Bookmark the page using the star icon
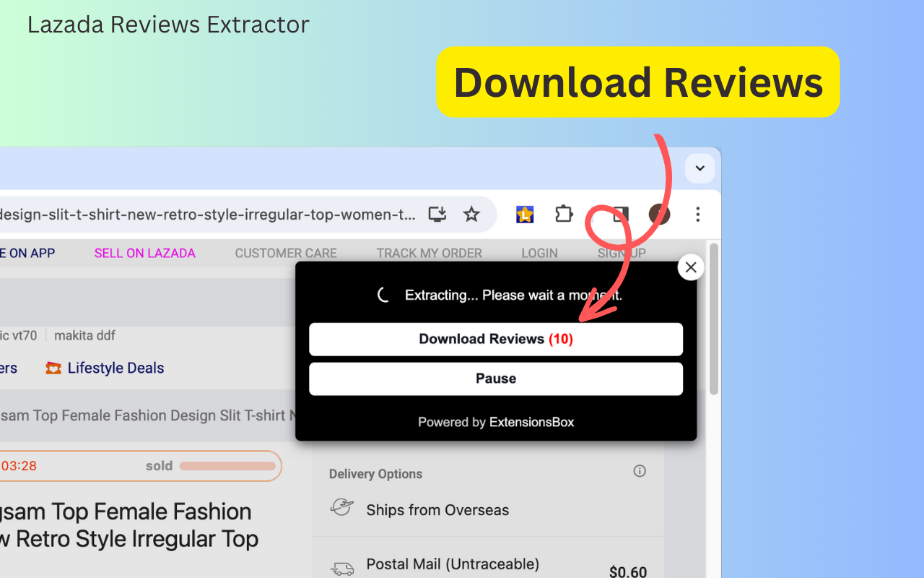Screen dimensions: 924x578 [x=471, y=214]
